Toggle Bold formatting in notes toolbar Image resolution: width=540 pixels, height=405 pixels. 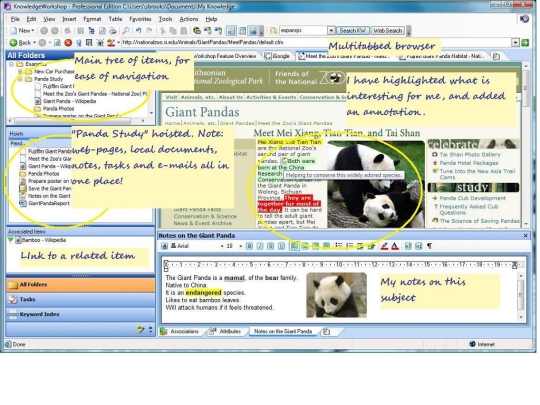click(249, 246)
